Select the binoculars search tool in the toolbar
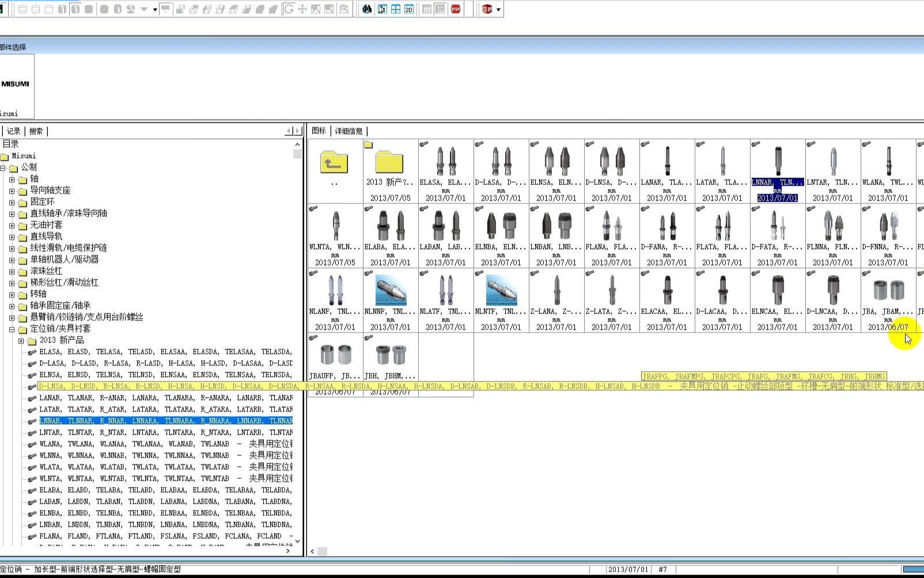Screen dimensions: 924x578 tap(366, 9)
